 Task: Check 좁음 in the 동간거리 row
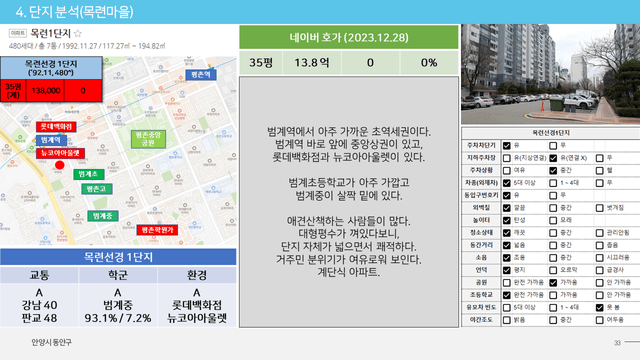[600, 245]
